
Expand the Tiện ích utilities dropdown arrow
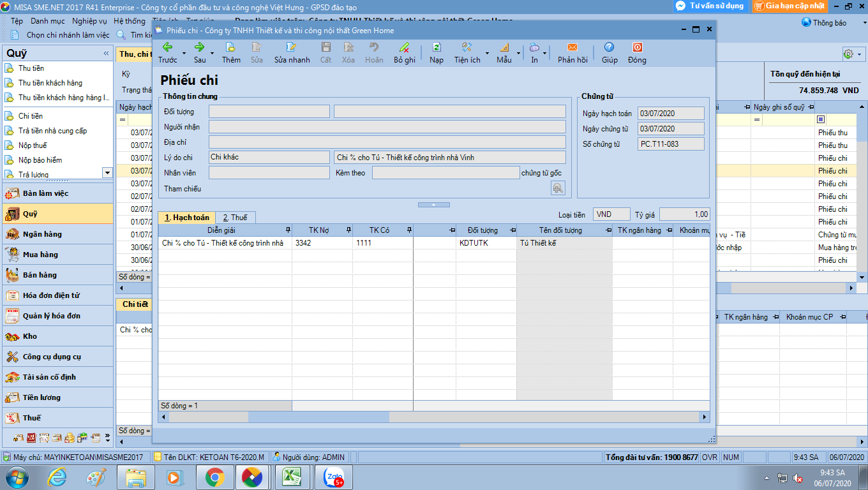point(487,54)
